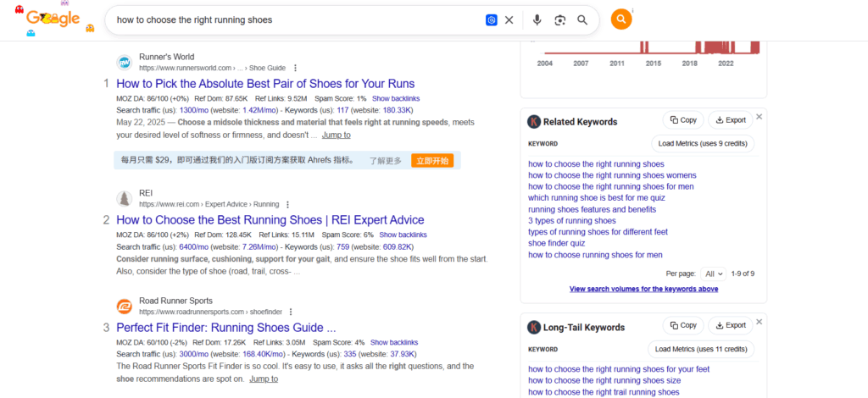Click the blue extension icon in search bar
This screenshot has width=868, height=398.
491,20
